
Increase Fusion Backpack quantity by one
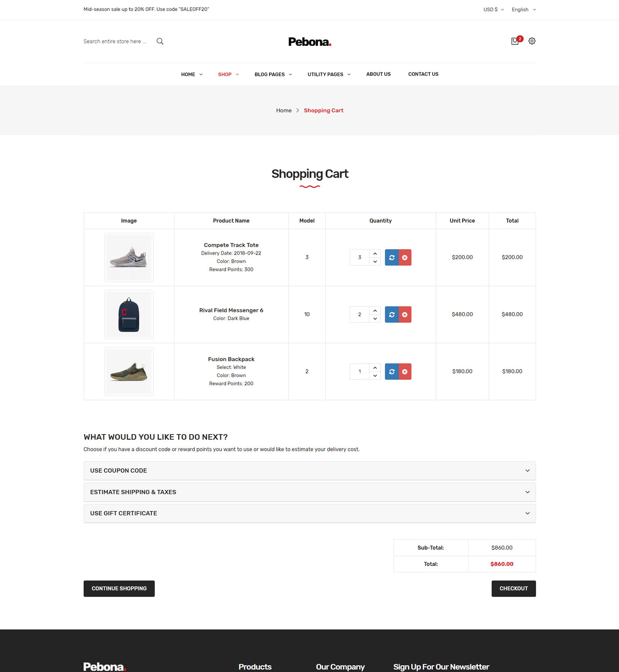(375, 367)
